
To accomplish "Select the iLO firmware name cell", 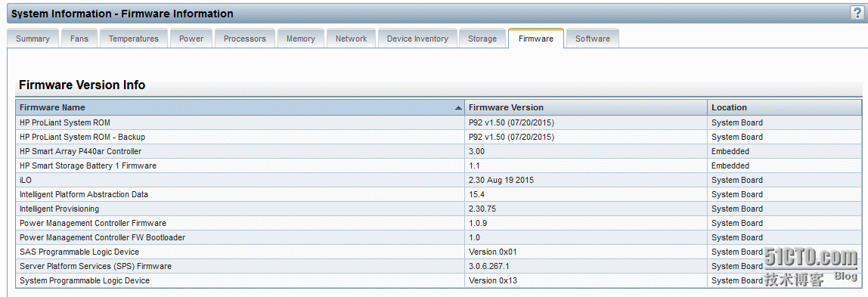I will [x=240, y=180].
